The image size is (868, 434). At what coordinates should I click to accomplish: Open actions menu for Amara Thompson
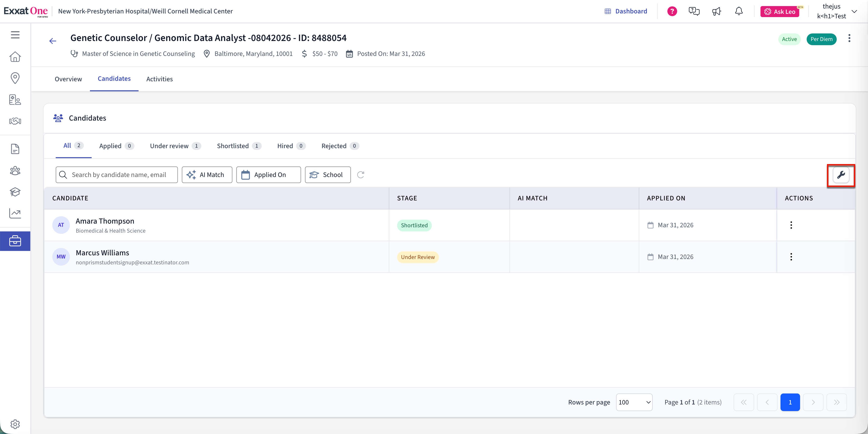click(x=791, y=225)
